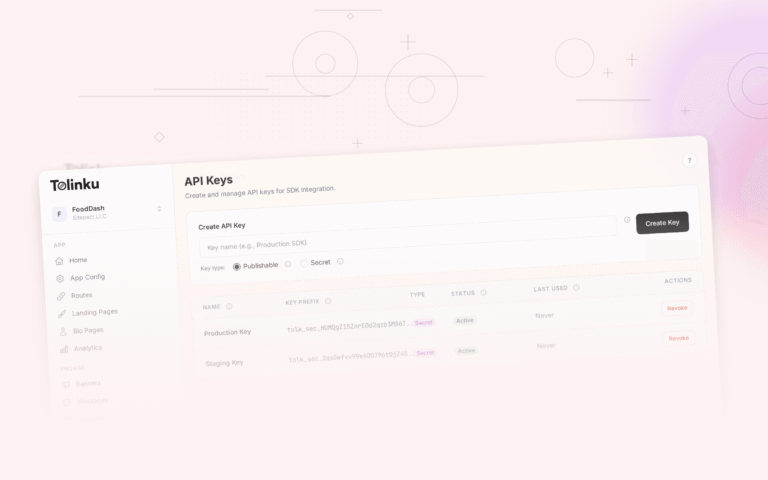Click the Staging Key name cell
This screenshot has height=480, width=768.
click(x=224, y=363)
